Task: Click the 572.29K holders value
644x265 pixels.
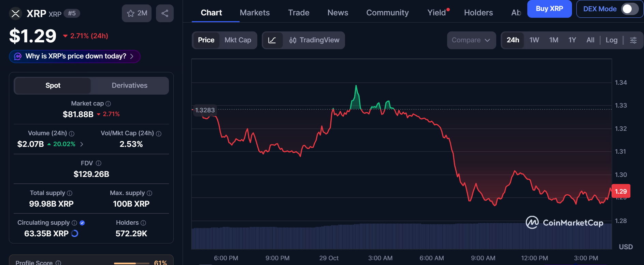Action: tap(131, 234)
